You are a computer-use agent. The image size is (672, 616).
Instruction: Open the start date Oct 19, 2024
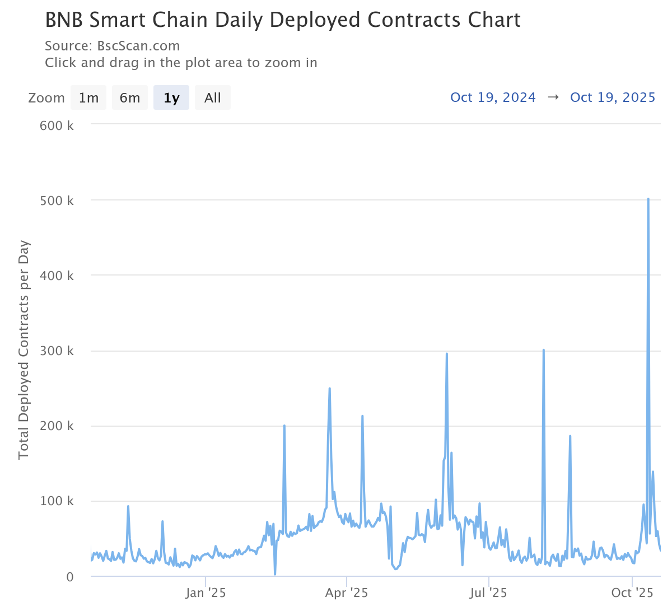tap(493, 97)
